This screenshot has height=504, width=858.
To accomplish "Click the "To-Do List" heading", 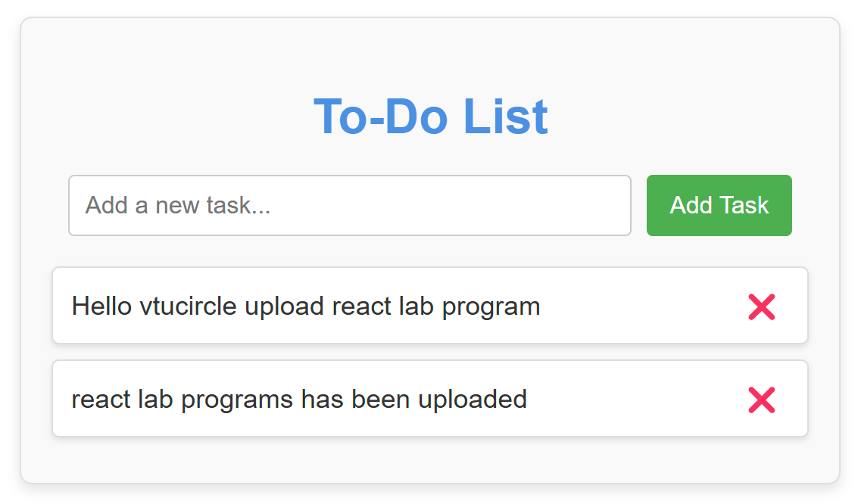I will click(430, 116).
